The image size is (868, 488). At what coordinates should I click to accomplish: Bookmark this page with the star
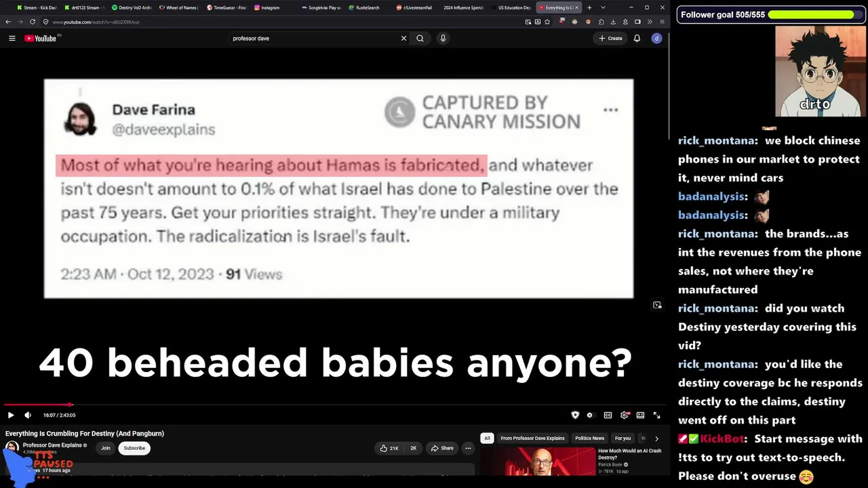tap(547, 22)
